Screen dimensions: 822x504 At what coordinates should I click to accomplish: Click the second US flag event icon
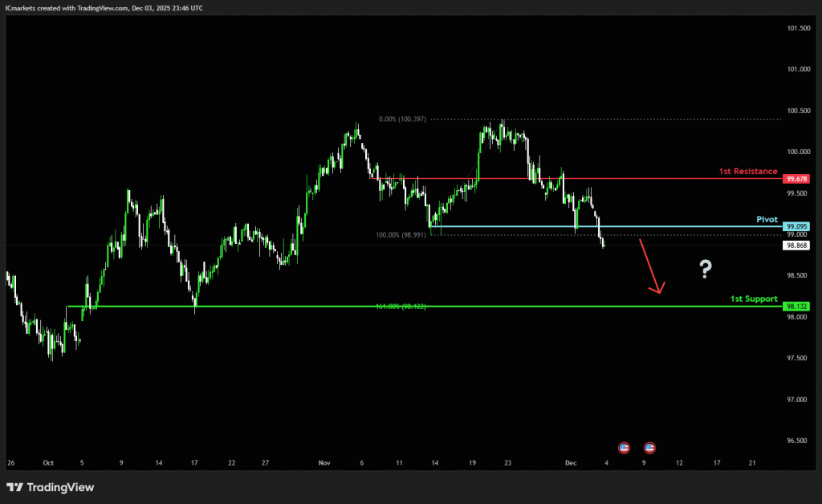tap(649, 447)
